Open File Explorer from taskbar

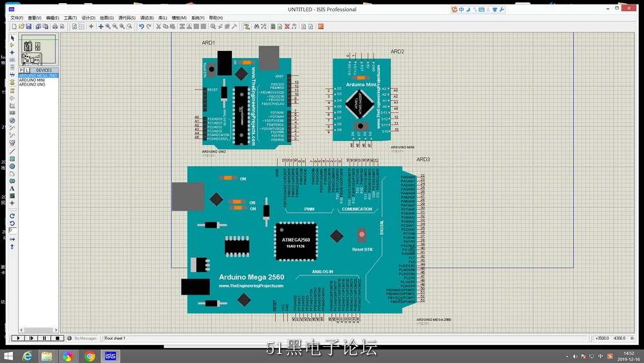[47, 356]
